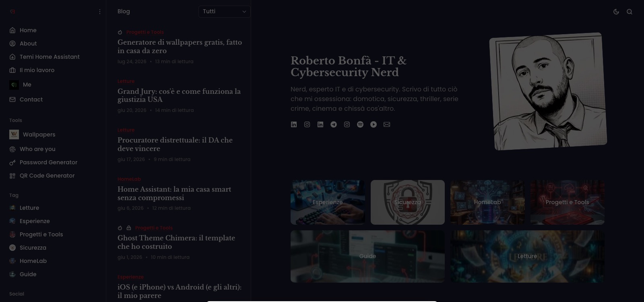Click the red site logo in the sidebar header
Image resolution: width=644 pixels, height=302 pixels.
12,12
